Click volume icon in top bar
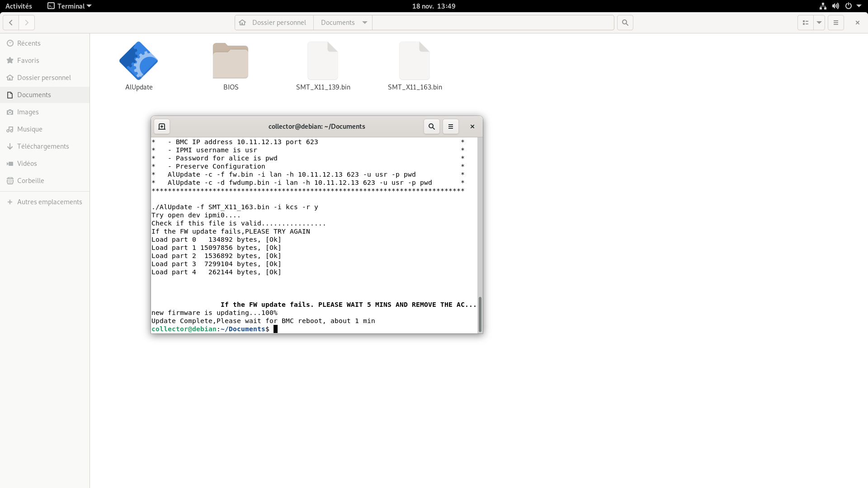Viewport: 868px width, 488px height. [835, 6]
